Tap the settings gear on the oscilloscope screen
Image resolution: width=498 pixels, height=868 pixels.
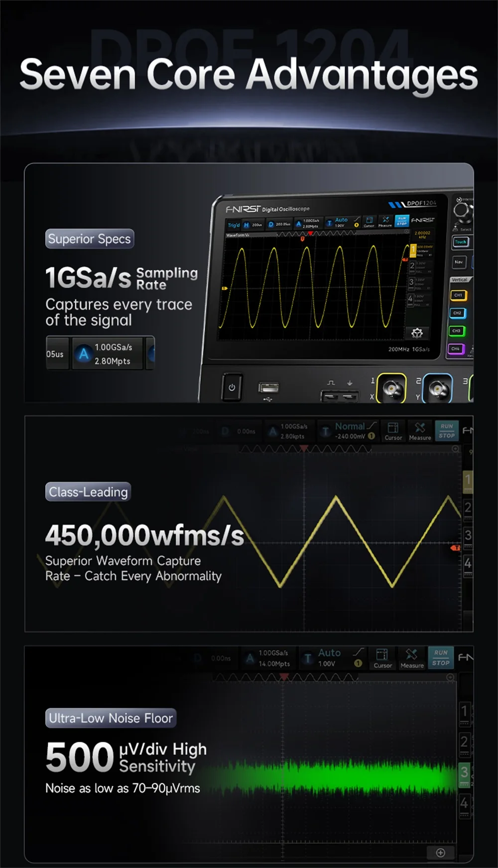pyautogui.click(x=417, y=332)
